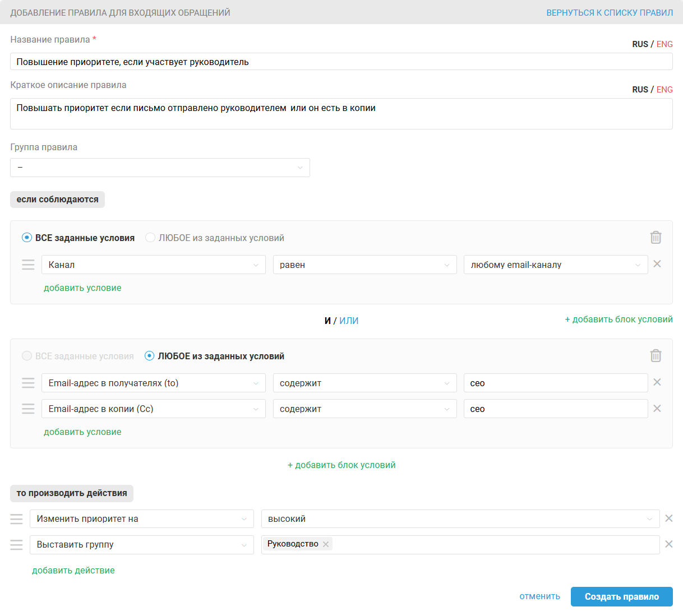Image resolution: width=683 pixels, height=616 pixels.
Task: Click drag handle of Выставить группу action
Action: [17, 545]
